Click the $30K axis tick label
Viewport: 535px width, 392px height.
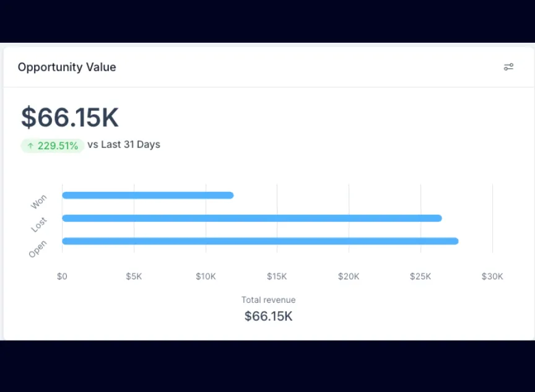click(x=492, y=276)
